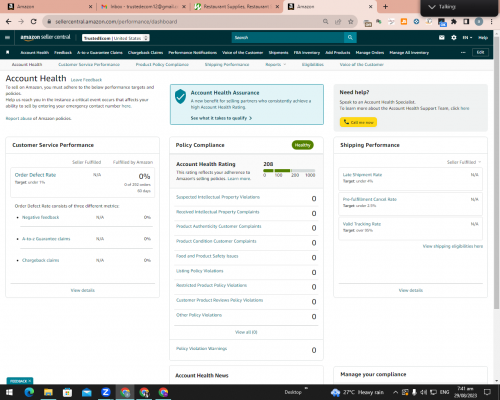Click the Amazon Seller Central logo
The width and height of the screenshot is (500, 400).
click(45, 37)
